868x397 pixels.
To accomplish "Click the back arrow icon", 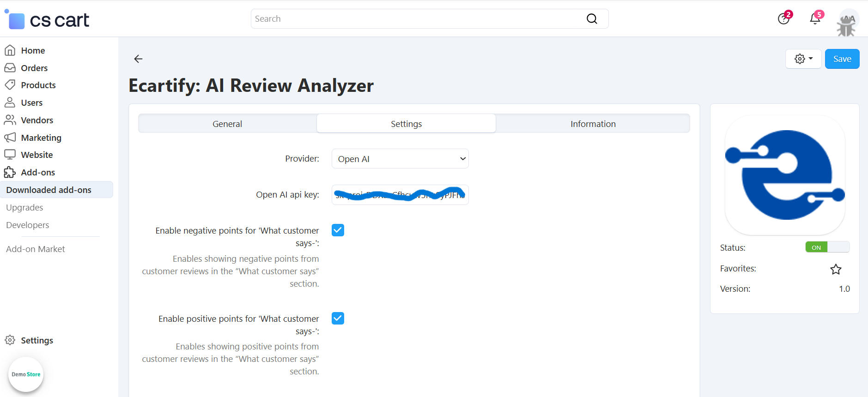I will point(138,59).
